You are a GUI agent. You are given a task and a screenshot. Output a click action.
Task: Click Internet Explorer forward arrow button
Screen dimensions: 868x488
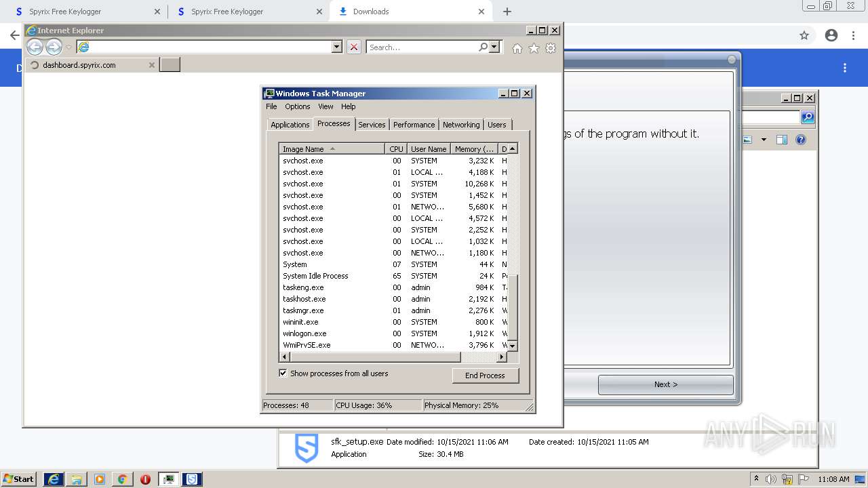(54, 47)
